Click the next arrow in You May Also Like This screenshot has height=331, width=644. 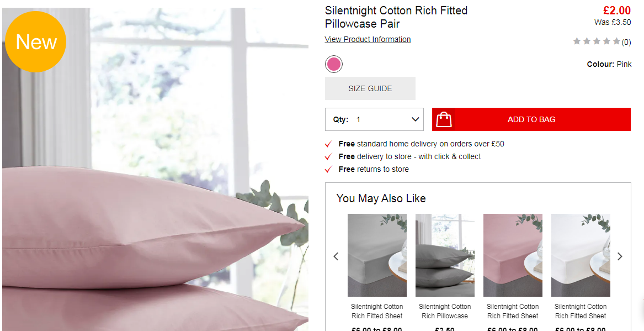[620, 256]
